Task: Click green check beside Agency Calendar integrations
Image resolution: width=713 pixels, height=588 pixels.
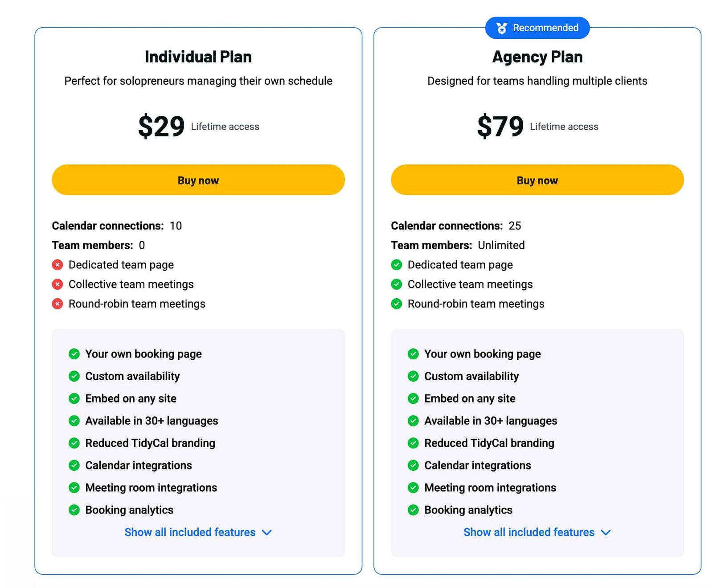Action: (413, 465)
